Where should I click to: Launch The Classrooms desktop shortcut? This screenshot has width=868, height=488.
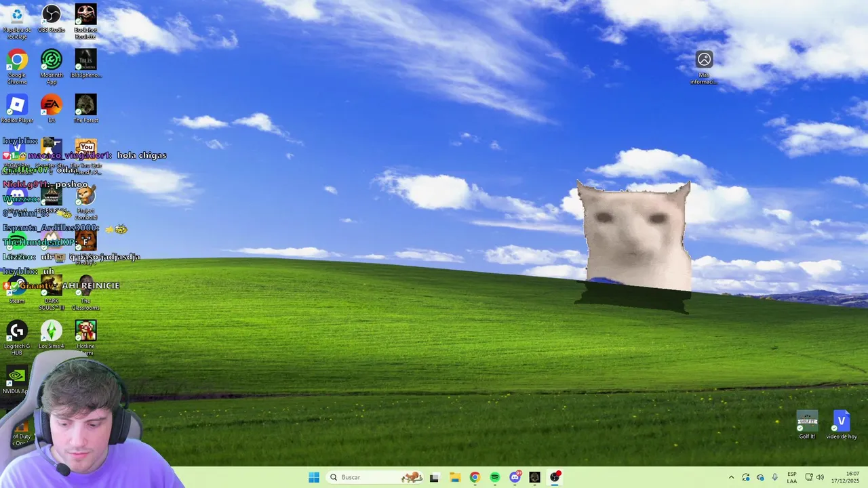point(85,293)
